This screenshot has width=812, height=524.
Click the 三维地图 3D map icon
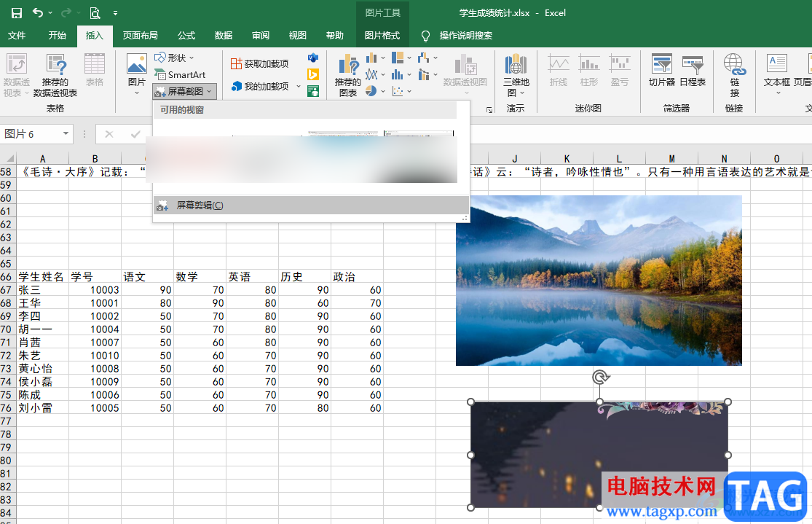coord(516,75)
